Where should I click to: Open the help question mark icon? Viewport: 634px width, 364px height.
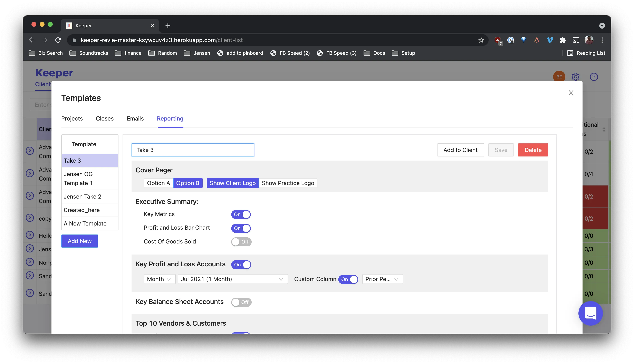[x=594, y=77]
